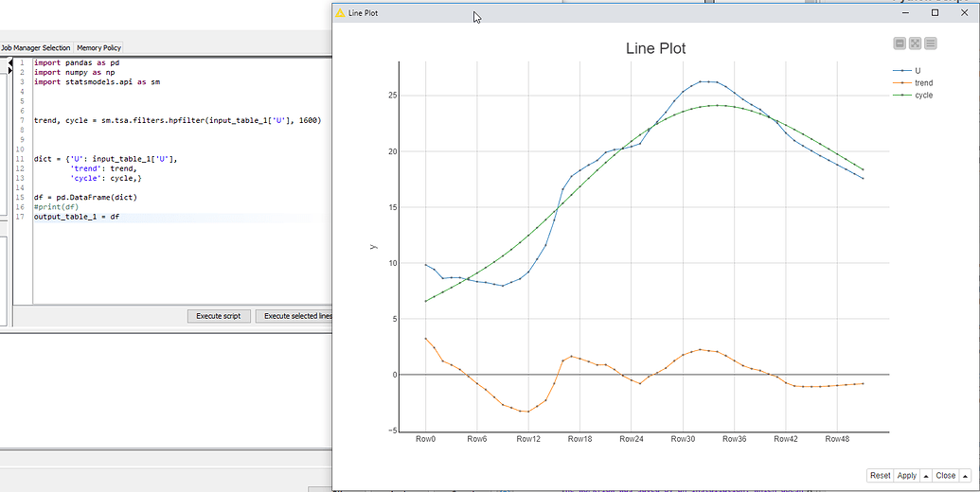Minimize the Line Plot window

[x=905, y=12]
